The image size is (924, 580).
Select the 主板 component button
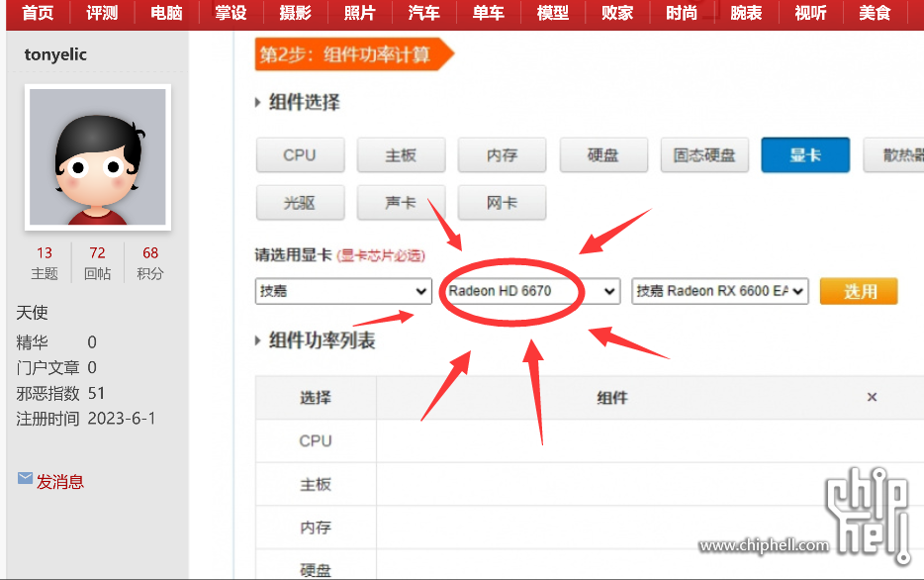pos(401,155)
